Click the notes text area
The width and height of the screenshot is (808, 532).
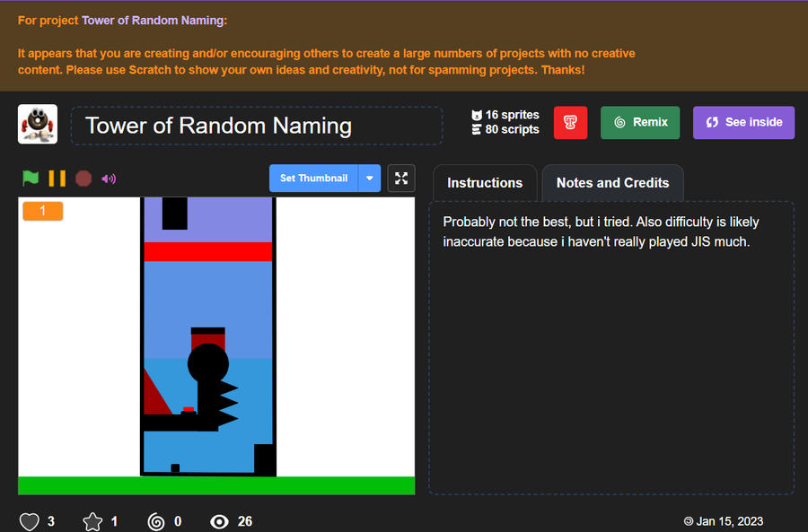pyautogui.click(x=611, y=347)
